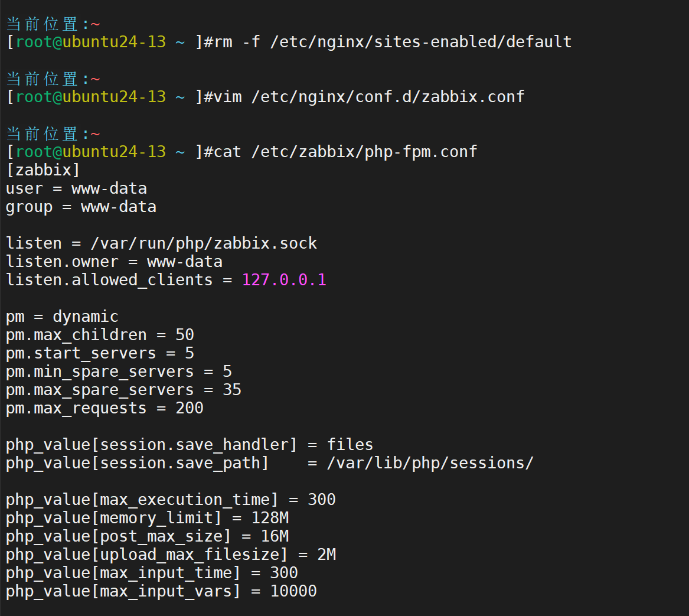Click the magenta '127.0.0.1' address
This screenshot has height=616, width=689.
285,280
